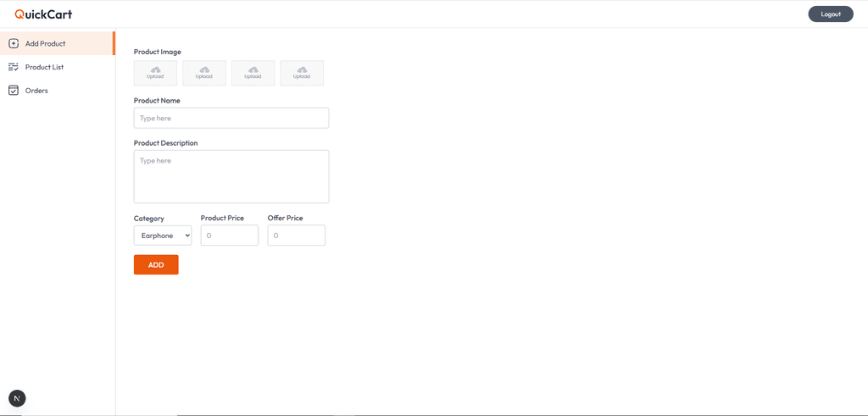Submit the form with ADD button
The width and height of the screenshot is (868, 416).
[156, 264]
